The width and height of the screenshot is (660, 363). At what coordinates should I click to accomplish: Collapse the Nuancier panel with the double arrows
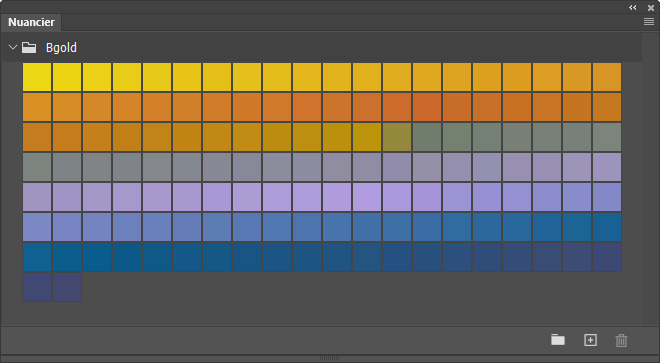click(x=633, y=7)
